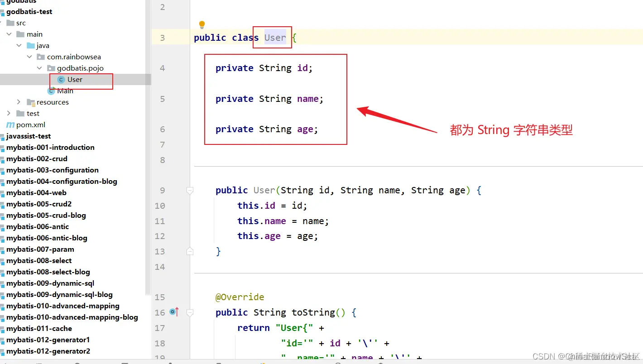The width and height of the screenshot is (643, 364).
Task: Select mybatis-012-generator1 module
Action: tap(48, 340)
